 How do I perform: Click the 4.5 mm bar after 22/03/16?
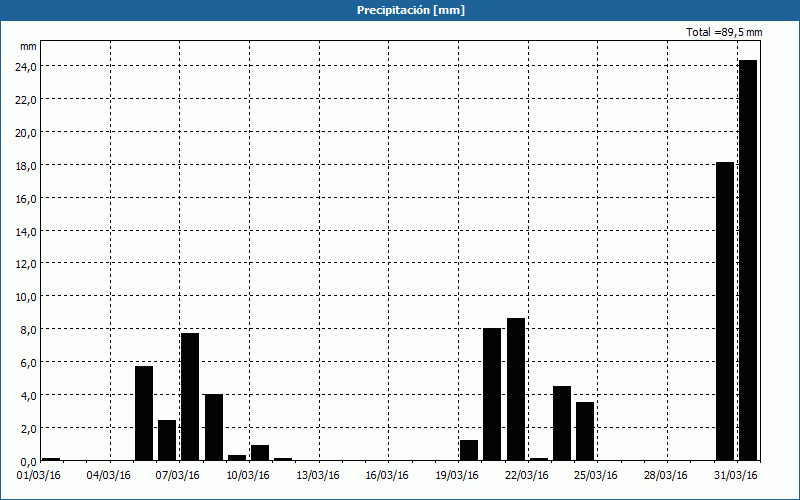(x=562, y=423)
